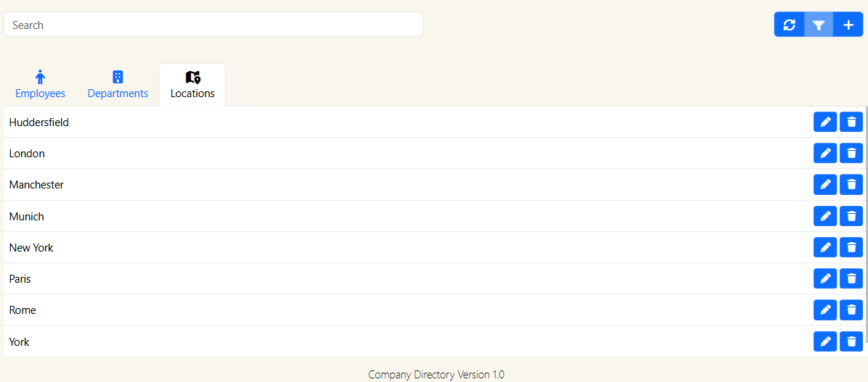
Task: Switch to the Employees tab
Action: tap(41, 85)
